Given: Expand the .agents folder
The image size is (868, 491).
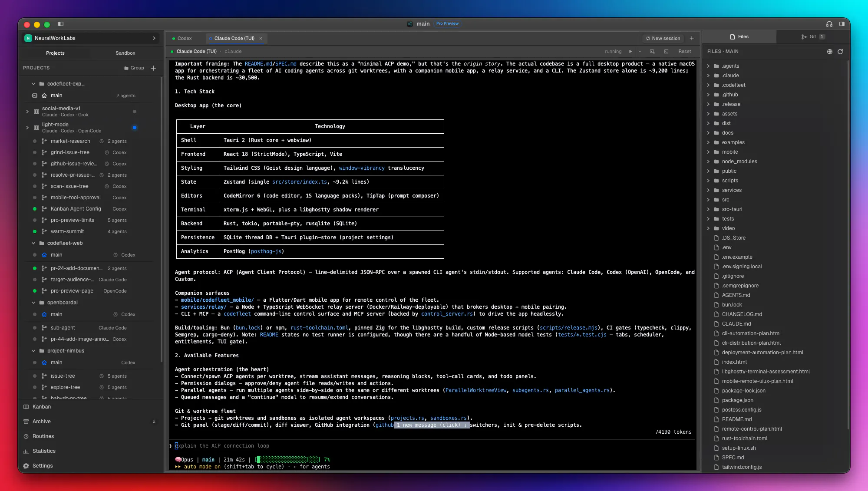Looking at the screenshot, I should click(x=708, y=66).
